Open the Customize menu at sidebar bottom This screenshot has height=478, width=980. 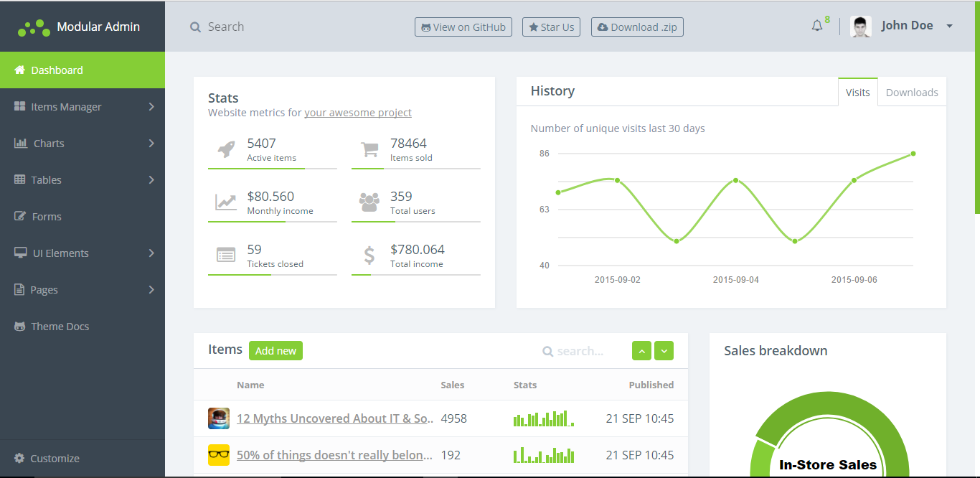(83, 458)
